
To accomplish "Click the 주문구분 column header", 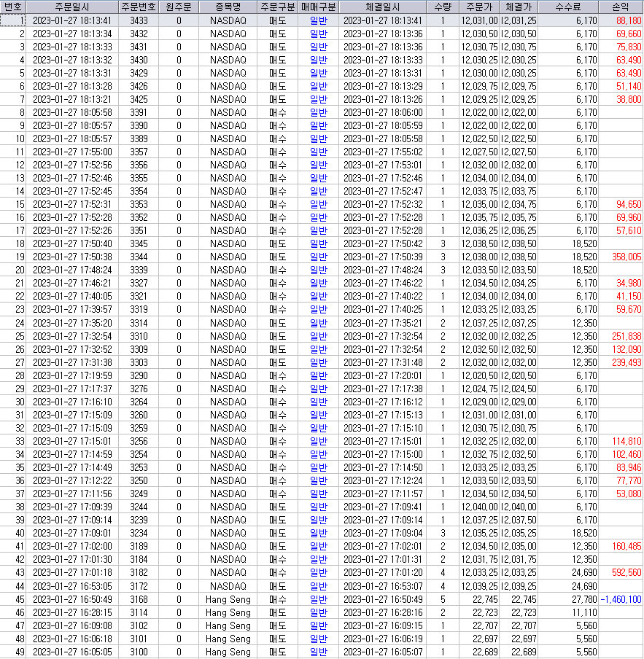I will pyautogui.click(x=277, y=7).
